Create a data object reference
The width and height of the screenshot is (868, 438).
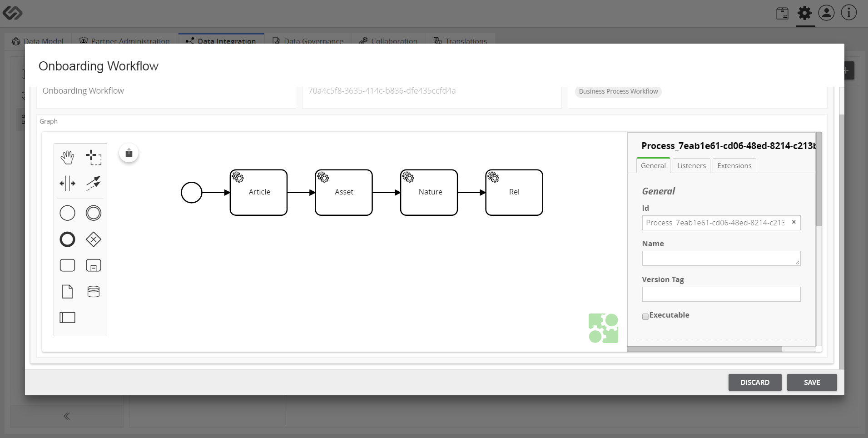pos(67,291)
